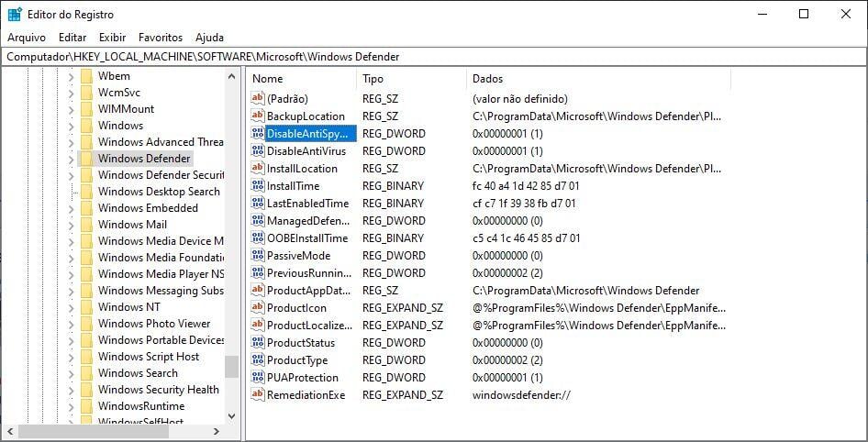Select the WindowsRuntime key
This screenshot has height=442, width=868.
pos(141,406)
